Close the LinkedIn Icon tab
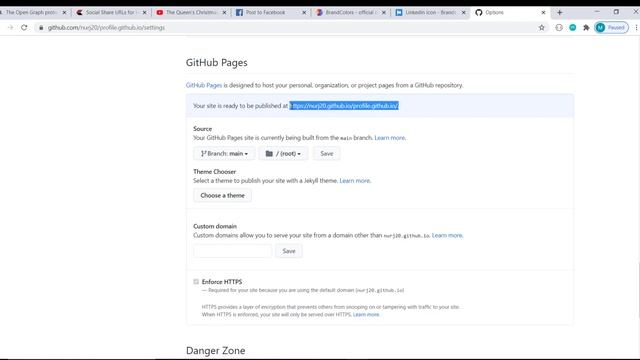Viewport: 640px width, 360px height. coord(463,13)
